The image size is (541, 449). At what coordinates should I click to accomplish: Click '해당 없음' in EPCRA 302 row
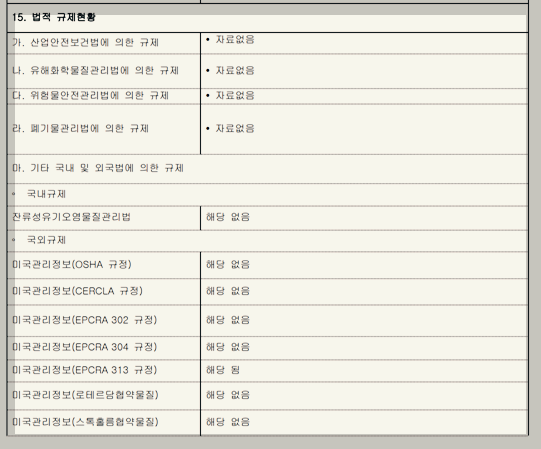pos(228,320)
